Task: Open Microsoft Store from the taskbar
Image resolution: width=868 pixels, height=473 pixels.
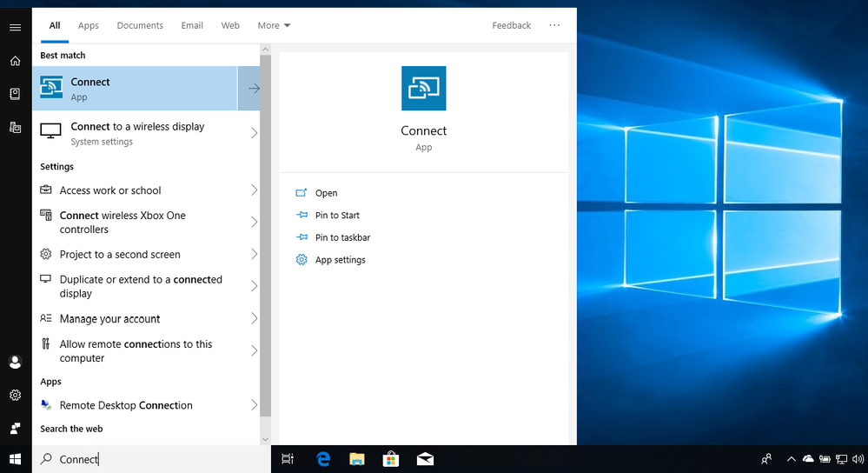Action: [x=391, y=459]
